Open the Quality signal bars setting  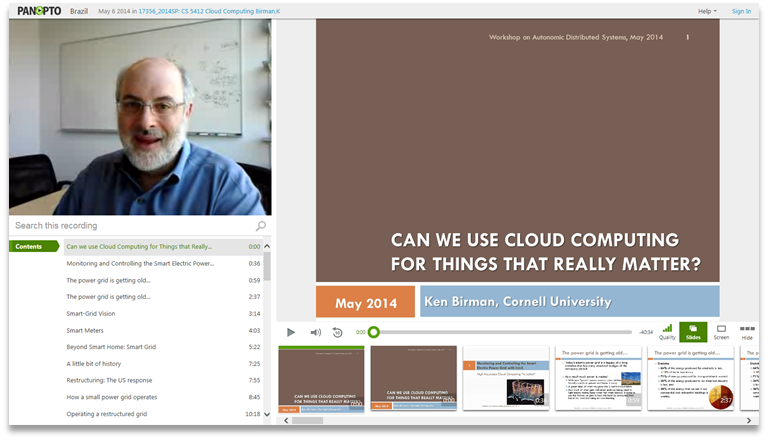click(667, 332)
